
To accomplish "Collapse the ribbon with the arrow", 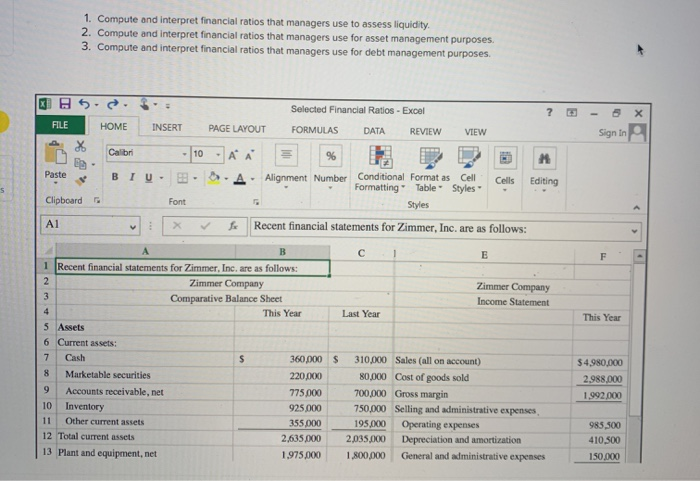I will point(637,208).
